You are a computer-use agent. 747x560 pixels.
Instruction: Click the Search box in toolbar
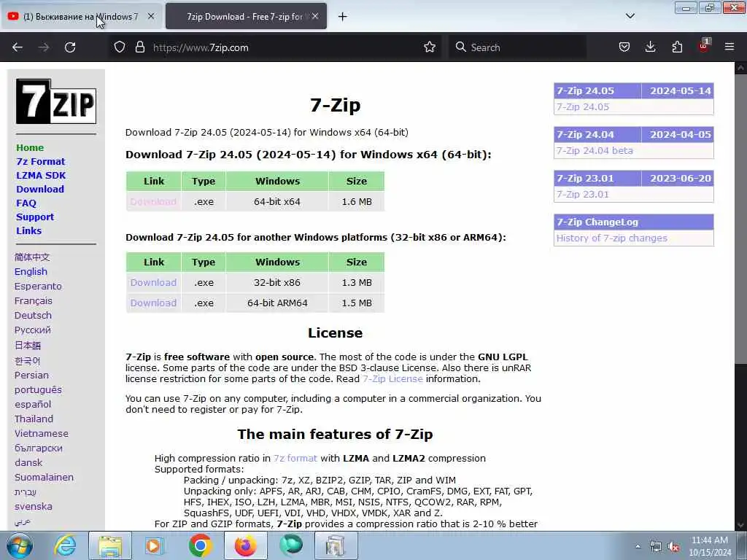(x=518, y=47)
